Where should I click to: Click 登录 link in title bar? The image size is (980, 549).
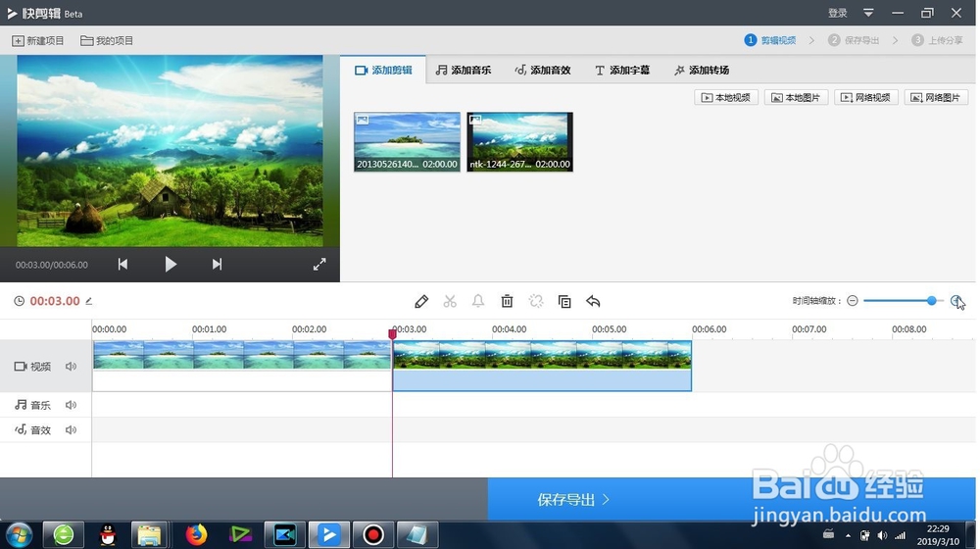(838, 13)
